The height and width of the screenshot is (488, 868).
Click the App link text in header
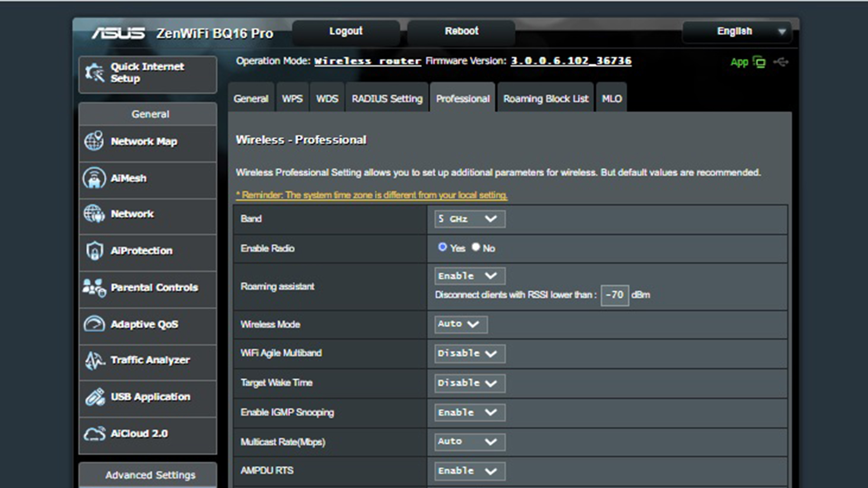[739, 63]
